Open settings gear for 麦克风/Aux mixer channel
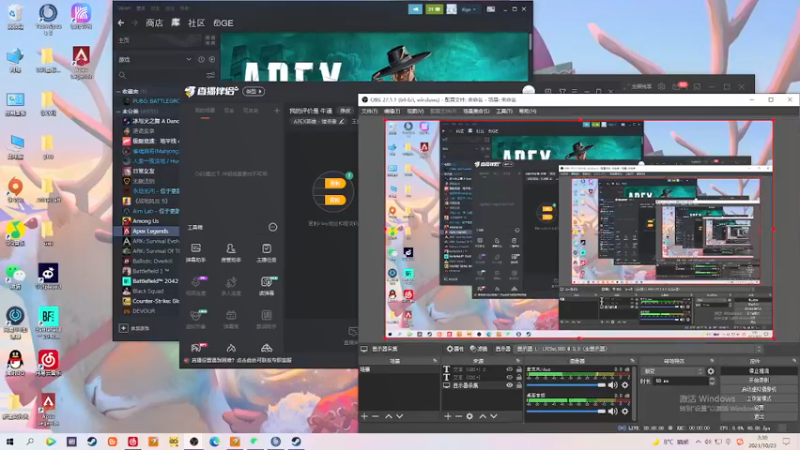This screenshot has width=800, height=450. 625,385
